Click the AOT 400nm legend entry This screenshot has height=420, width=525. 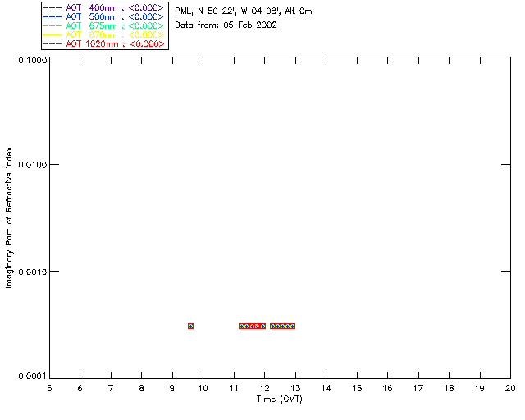[103, 7]
